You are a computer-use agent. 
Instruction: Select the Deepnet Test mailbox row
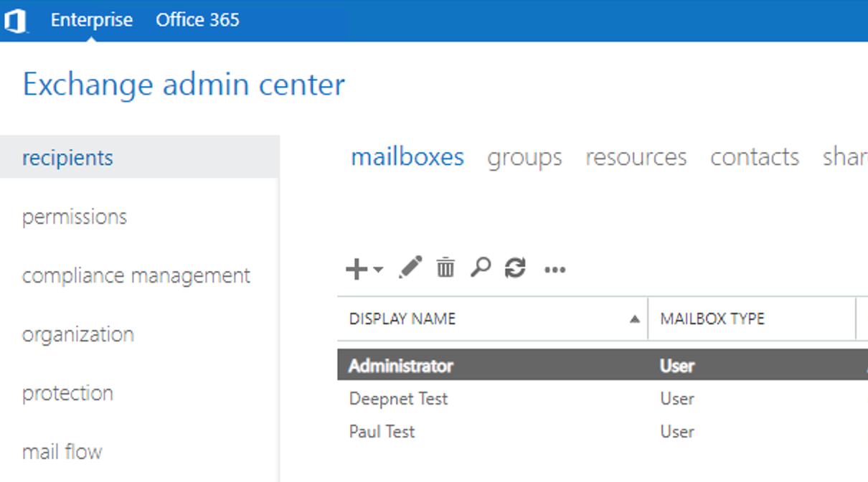pyautogui.click(x=398, y=399)
